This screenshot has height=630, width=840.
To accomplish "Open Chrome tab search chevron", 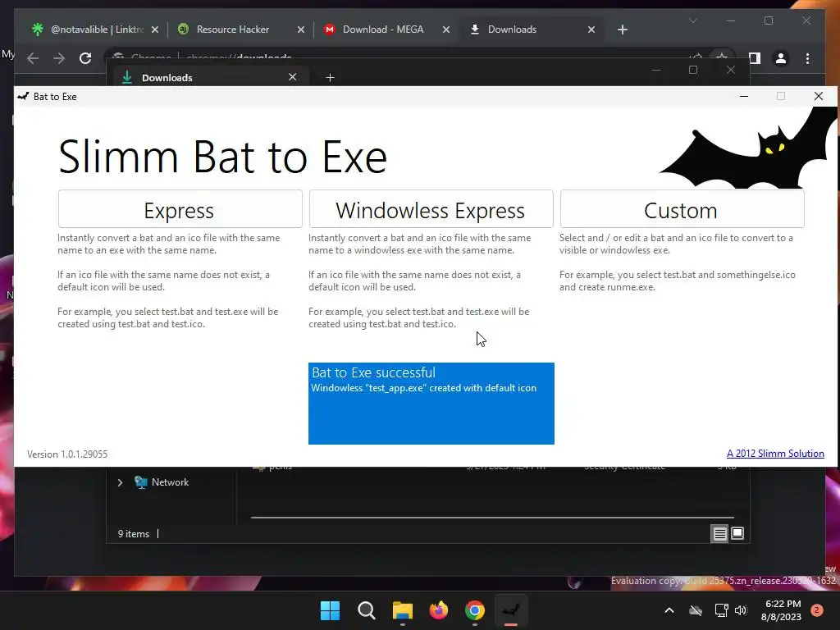I will (692, 21).
